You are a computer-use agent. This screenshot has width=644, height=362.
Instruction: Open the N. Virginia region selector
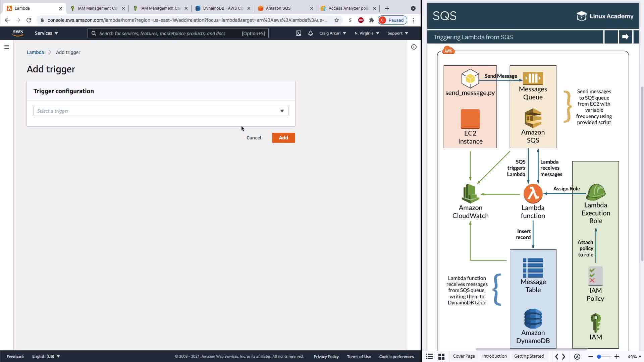click(x=367, y=33)
